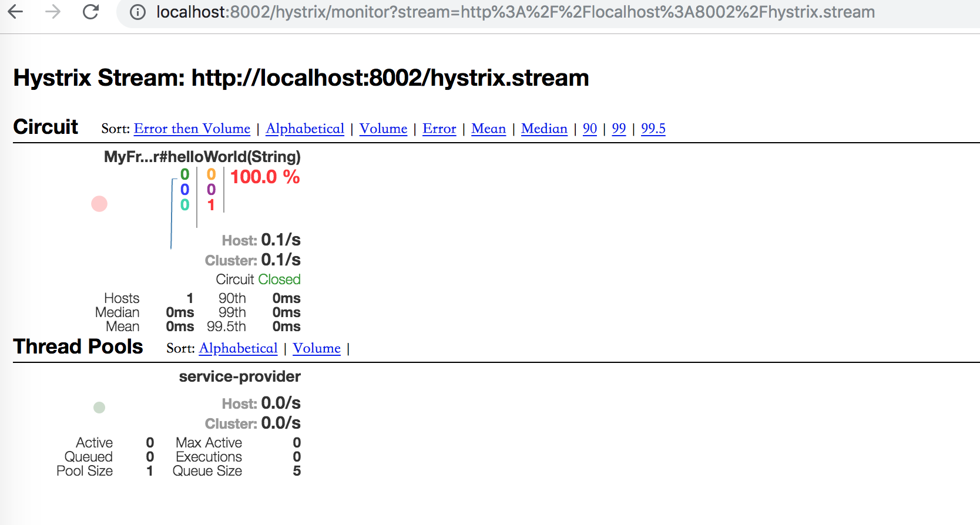
Task: Sort circuits by 90 percentile
Action: tap(590, 129)
